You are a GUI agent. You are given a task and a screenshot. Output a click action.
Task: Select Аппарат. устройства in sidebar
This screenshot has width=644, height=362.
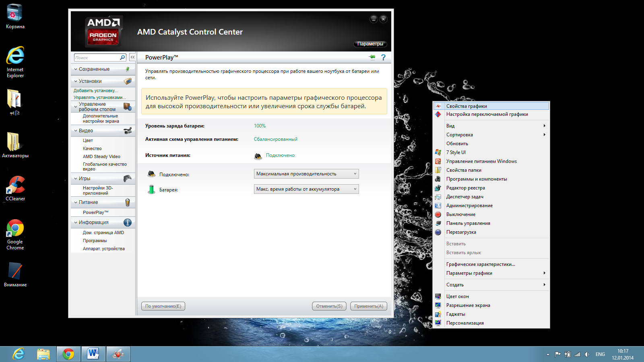[103, 249]
